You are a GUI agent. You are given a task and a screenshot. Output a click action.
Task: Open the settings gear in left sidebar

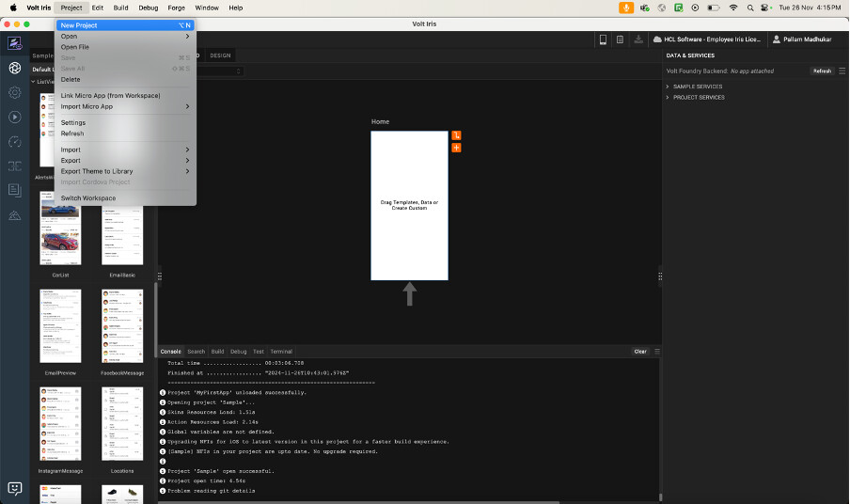(15, 92)
